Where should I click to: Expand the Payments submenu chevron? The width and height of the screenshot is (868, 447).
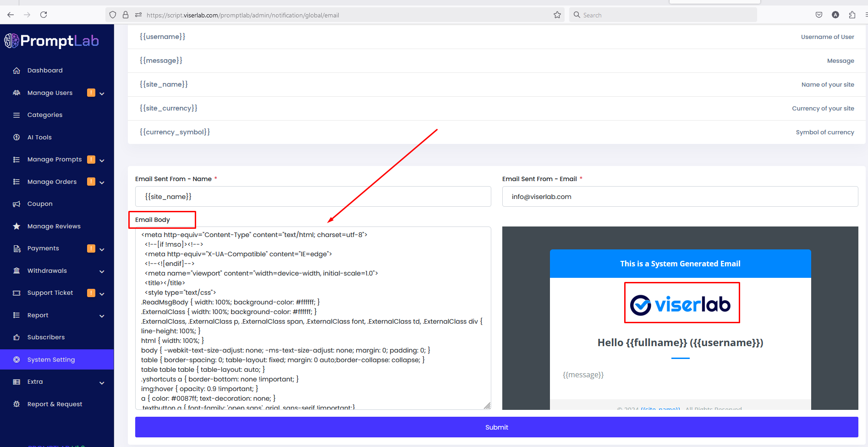(x=102, y=249)
